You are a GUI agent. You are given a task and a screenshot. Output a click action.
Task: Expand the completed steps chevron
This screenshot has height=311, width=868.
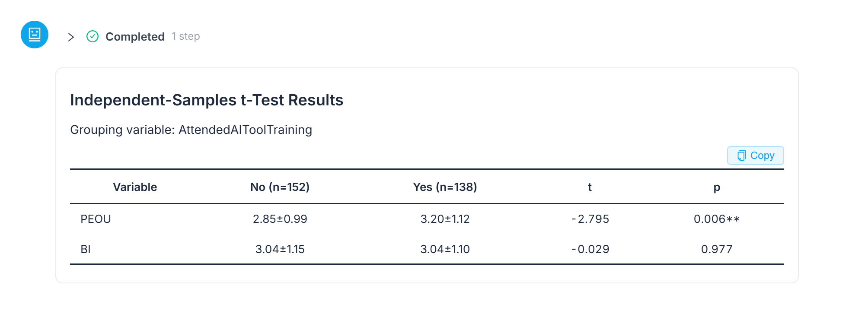(71, 37)
